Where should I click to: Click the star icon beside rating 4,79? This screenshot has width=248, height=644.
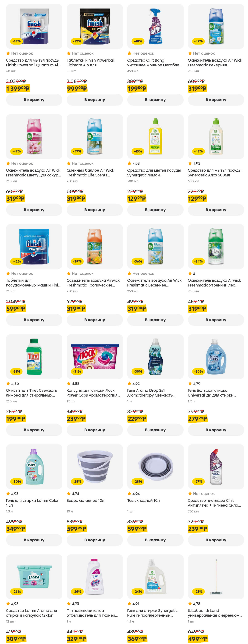pyautogui.click(x=190, y=383)
